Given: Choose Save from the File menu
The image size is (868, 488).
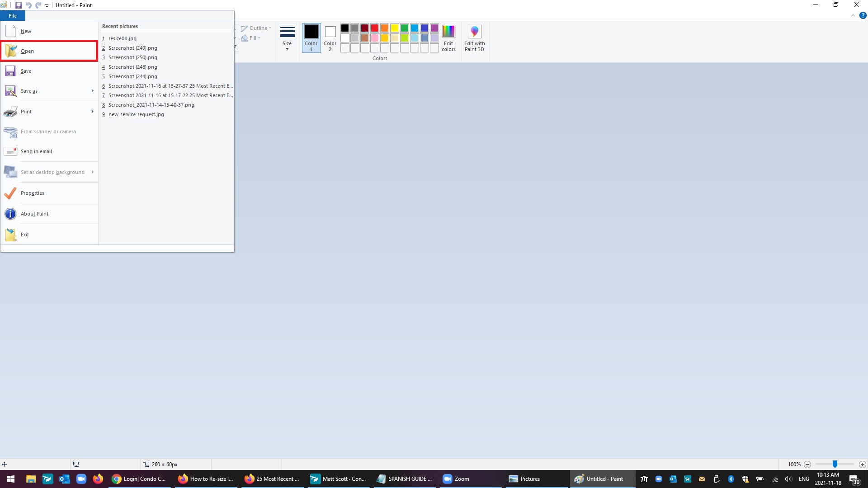Looking at the screenshot, I should coord(49,71).
